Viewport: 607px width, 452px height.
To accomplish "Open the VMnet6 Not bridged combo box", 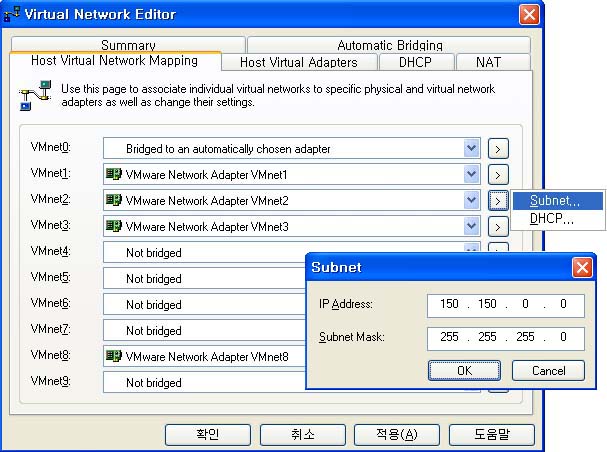I will pos(204,304).
